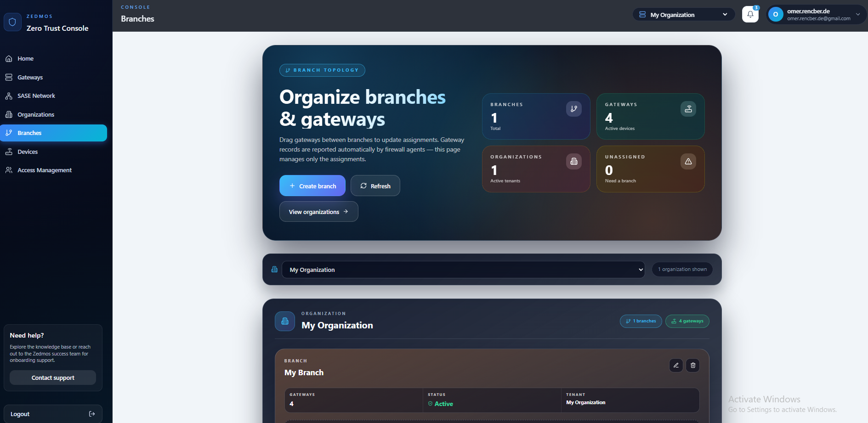Click the Active devices label
Screen dimensions: 868x423
coord(620,129)
